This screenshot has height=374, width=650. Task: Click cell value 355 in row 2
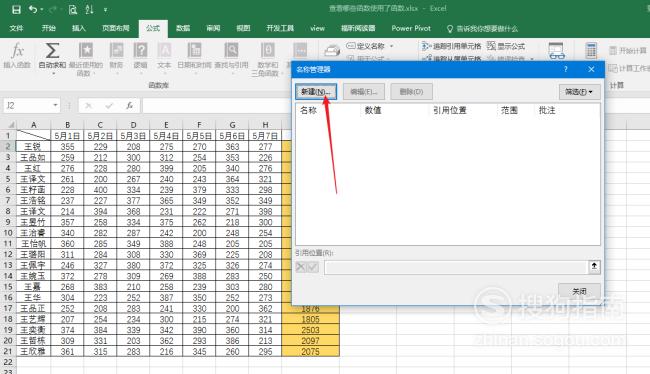tap(67, 146)
